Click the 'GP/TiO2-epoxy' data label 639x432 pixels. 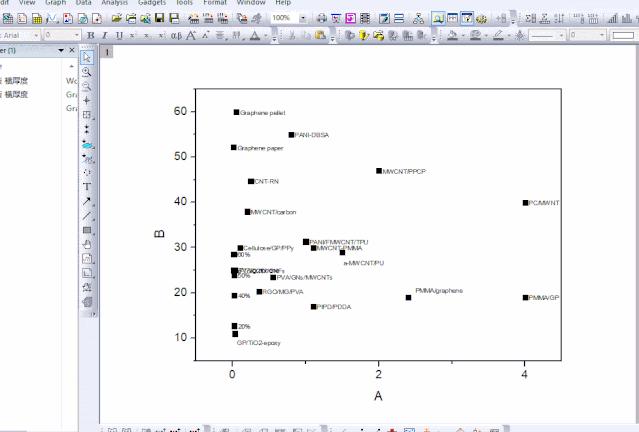tap(259, 343)
